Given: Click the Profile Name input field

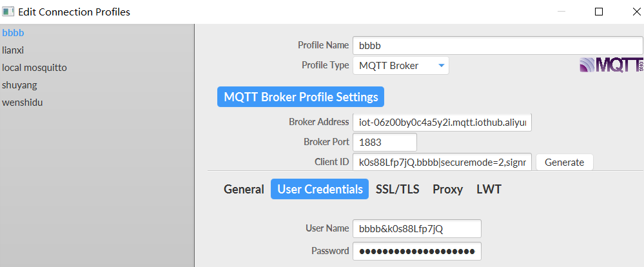Looking at the screenshot, I should click(497, 46).
